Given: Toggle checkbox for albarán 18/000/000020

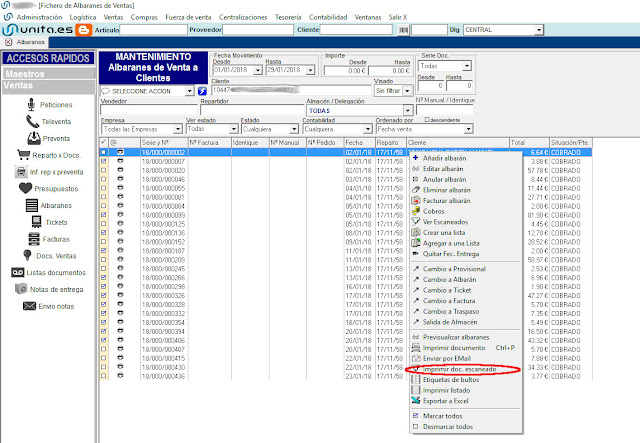Looking at the screenshot, I should [x=104, y=170].
